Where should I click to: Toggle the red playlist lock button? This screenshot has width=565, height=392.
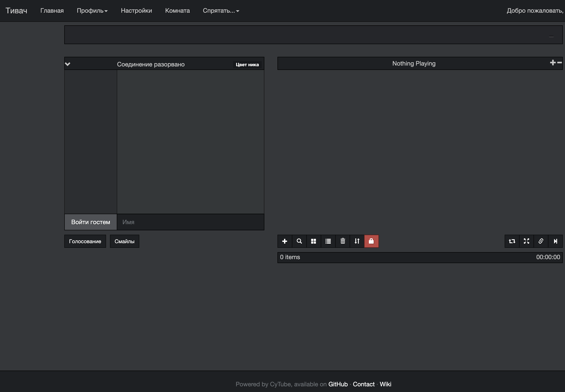371,241
